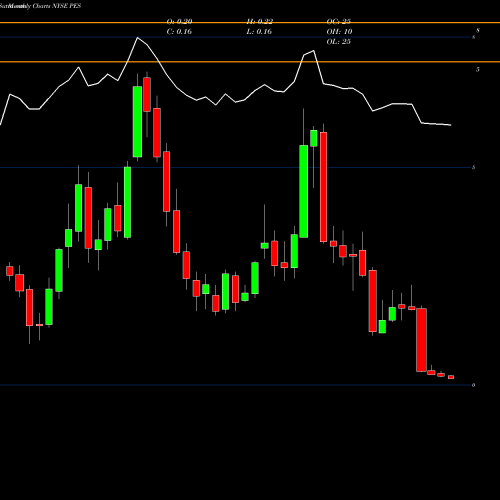Select the 'OC: 25' reading
Image resolution: width=500 pixels, height=500 pixels.
[339, 22]
